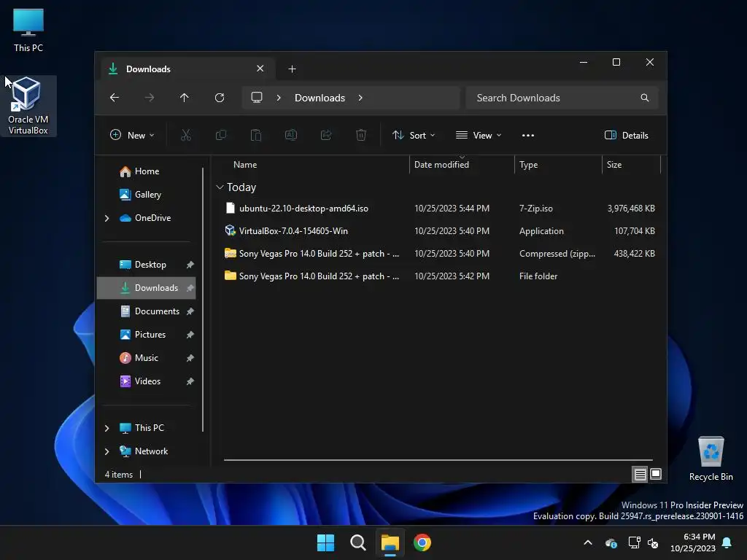The image size is (747, 560).
Task: Click the OneDrive cloud tray icon
Action: (x=611, y=542)
